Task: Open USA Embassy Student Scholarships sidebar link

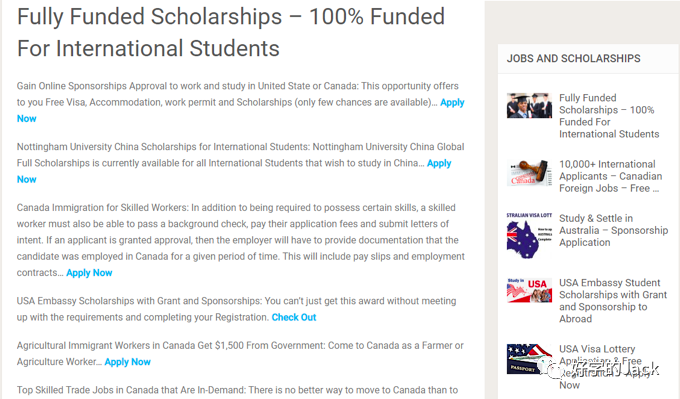Action: 613,301
